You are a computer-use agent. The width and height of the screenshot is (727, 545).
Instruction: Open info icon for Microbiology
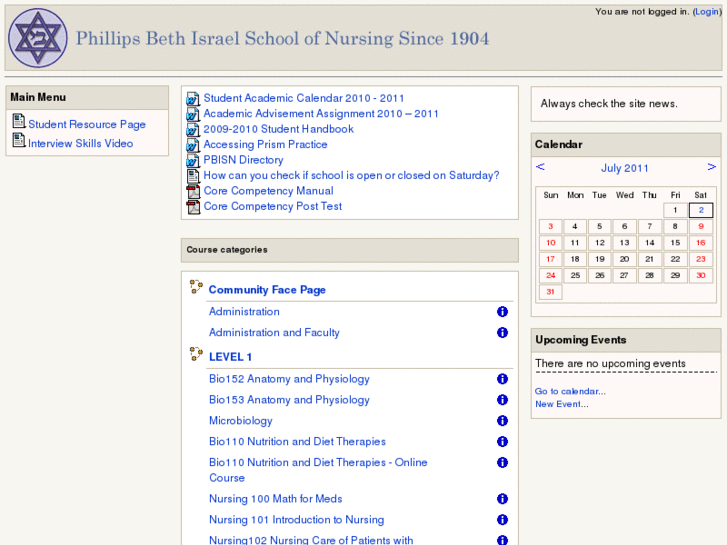tap(502, 421)
